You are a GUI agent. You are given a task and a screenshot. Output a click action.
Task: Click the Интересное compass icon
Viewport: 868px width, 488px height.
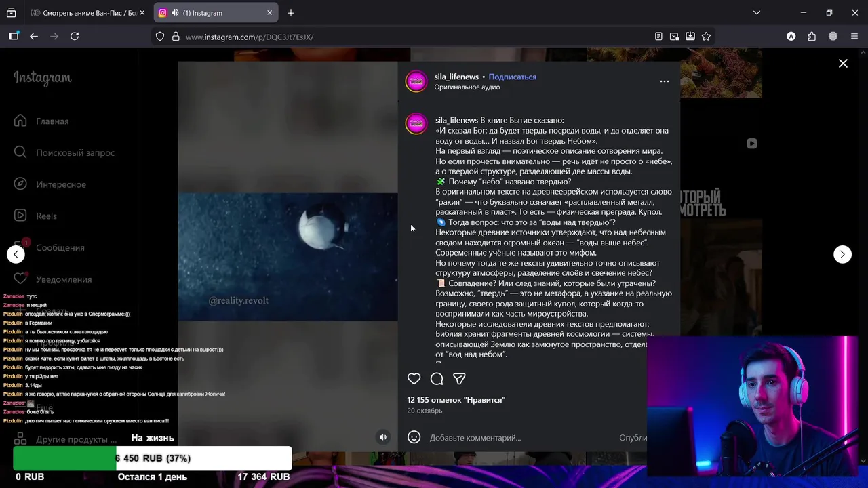pos(20,184)
